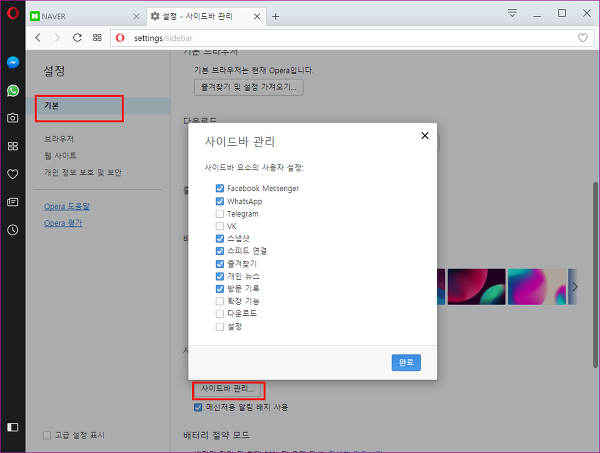
Task: Close the NAVER tab
Action: [136, 16]
